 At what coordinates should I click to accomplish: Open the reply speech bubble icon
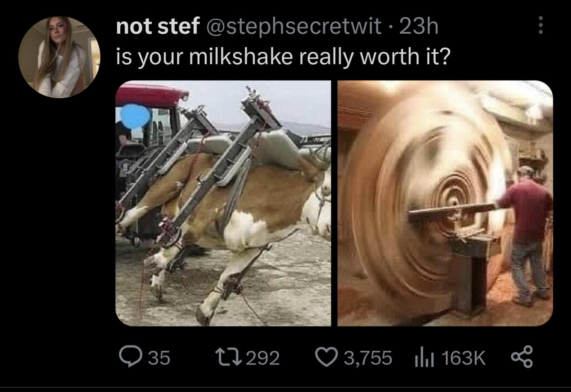pyautogui.click(x=131, y=357)
